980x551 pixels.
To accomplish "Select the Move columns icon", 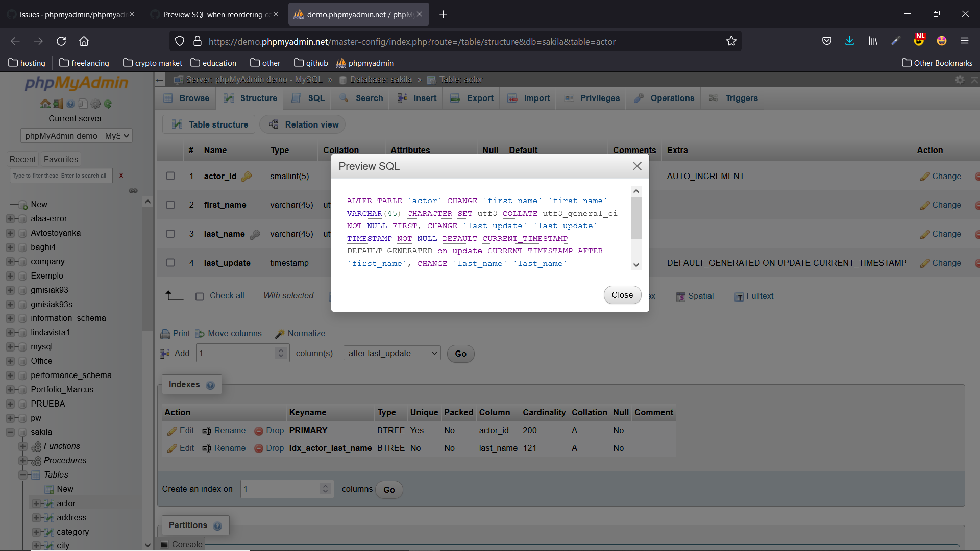I will point(200,334).
